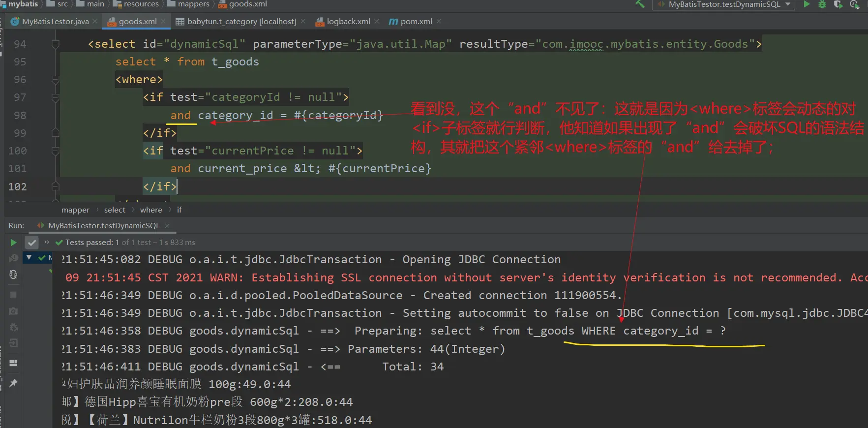The height and width of the screenshot is (428, 868).
Task: Fold the select tag at line 94
Action: [x=55, y=44]
